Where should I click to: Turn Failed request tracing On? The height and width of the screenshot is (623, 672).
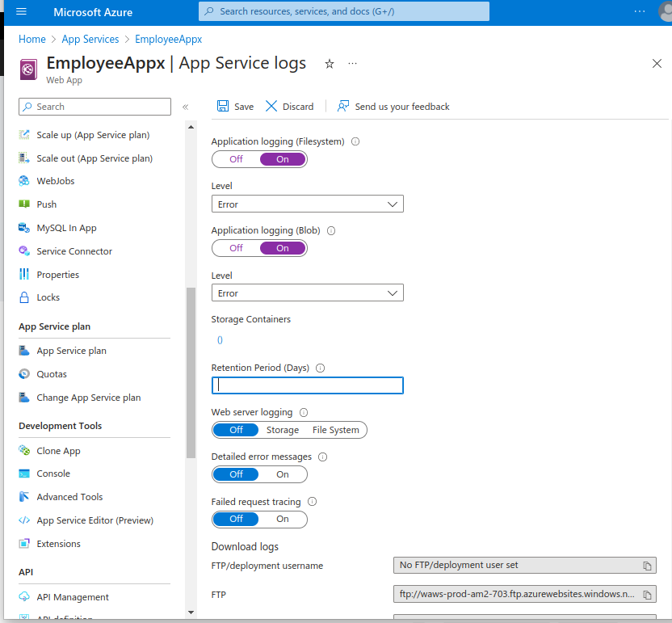coord(283,519)
